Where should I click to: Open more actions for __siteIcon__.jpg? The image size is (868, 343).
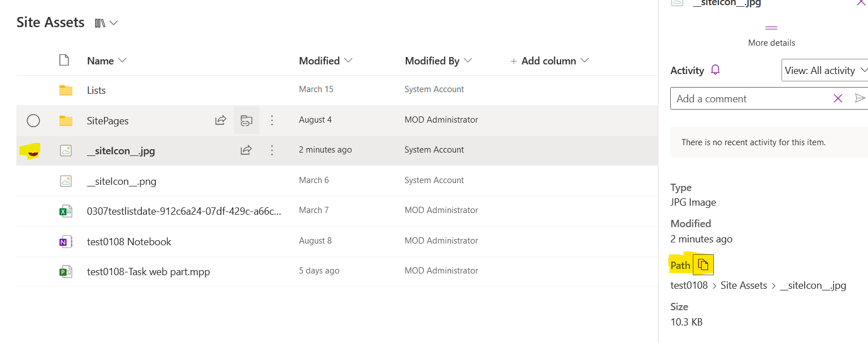272,150
